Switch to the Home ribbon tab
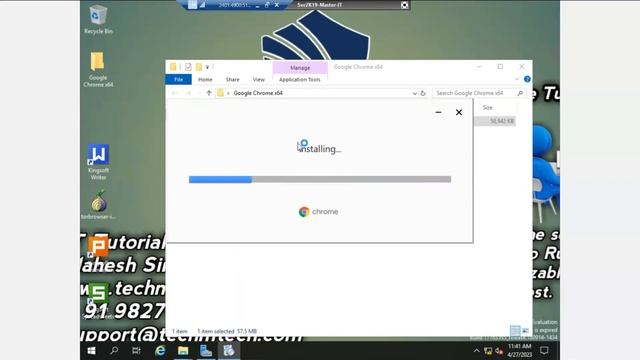Screen dimensions: 640x360 [205, 80]
